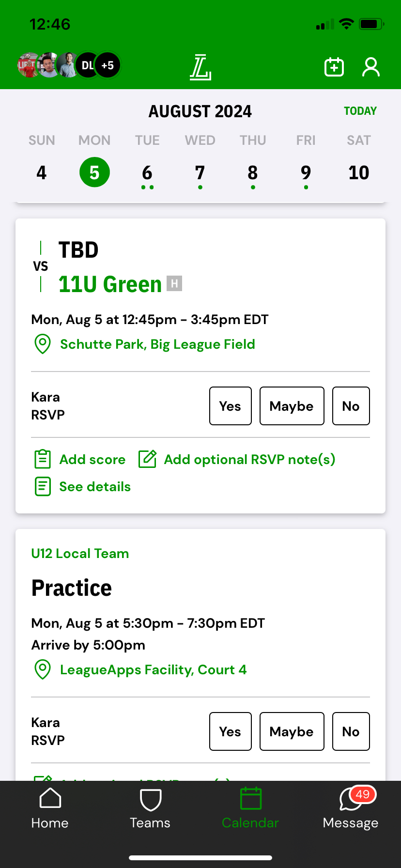
Task: Tap the add event calendar icon
Action: click(x=334, y=67)
